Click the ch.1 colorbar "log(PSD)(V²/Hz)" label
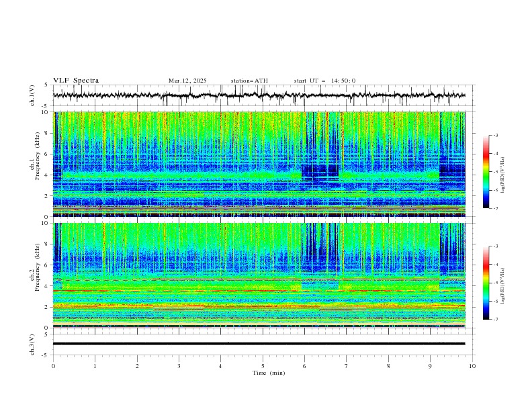Image resolution: width=532 pixels, height=411 pixels. 502,175
